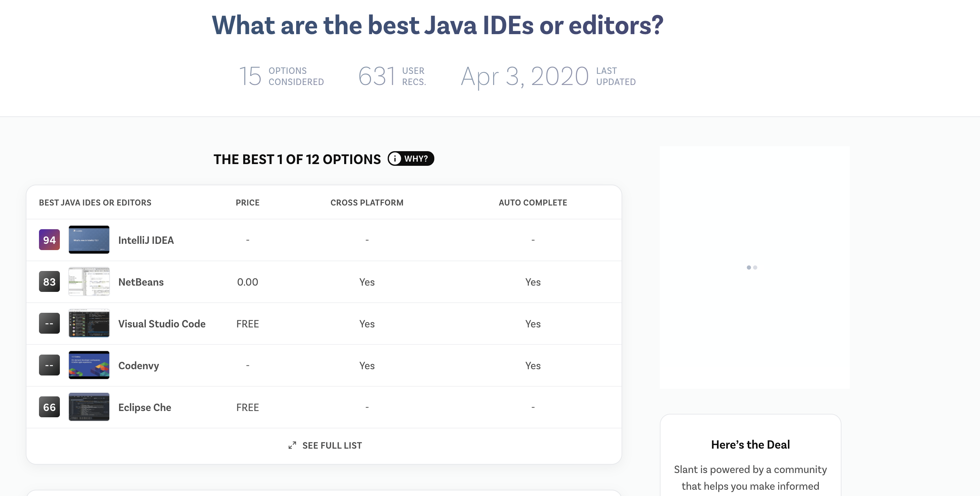Select NetBeans Cross Platform Yes cell
The width and height of the screenshot is (980, 496).
tap(367, 282)
